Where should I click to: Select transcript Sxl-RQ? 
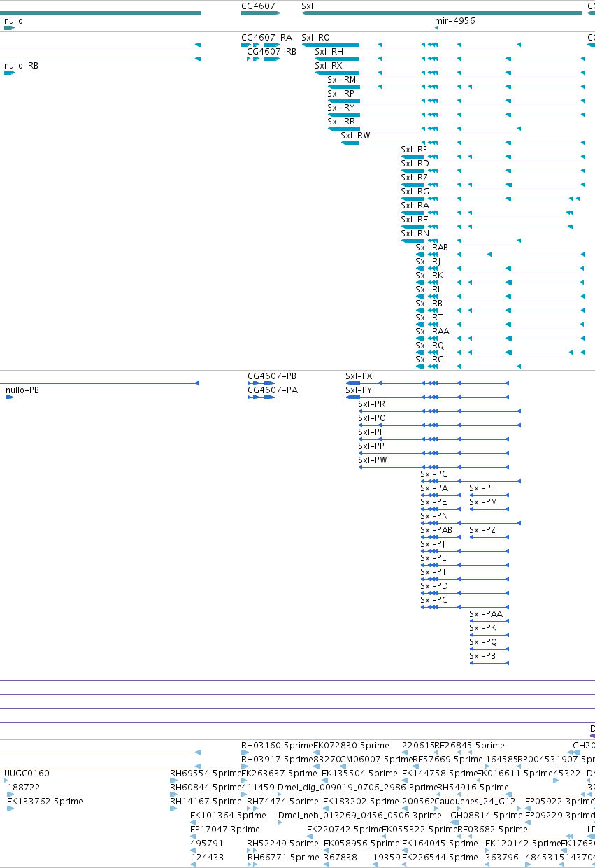429,346
